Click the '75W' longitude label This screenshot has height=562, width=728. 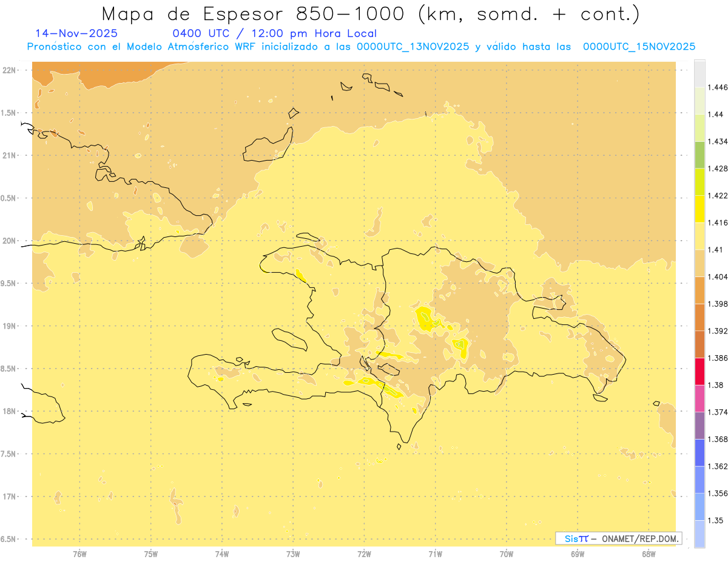151,554
